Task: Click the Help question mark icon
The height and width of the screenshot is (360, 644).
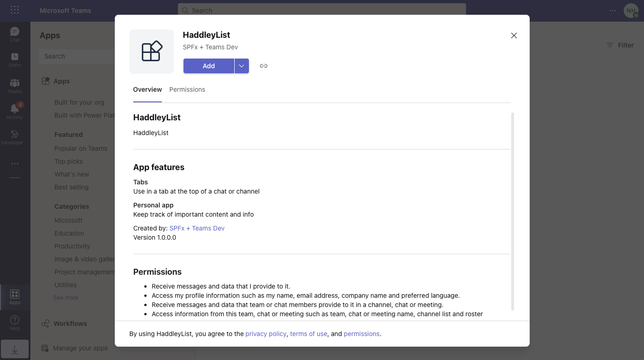Action: (x=15, y=322)
